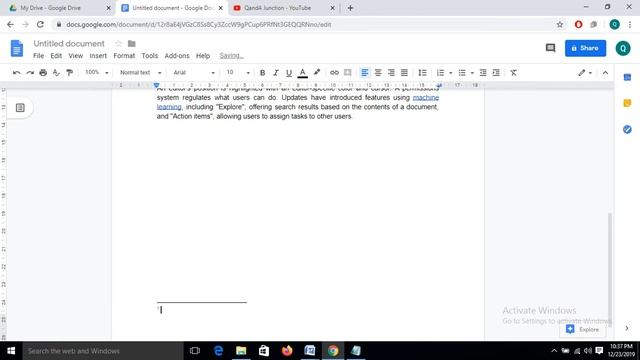Screen dimensions: 640x360
Task: Open Arial font dropdown
Action: [194, 73]
